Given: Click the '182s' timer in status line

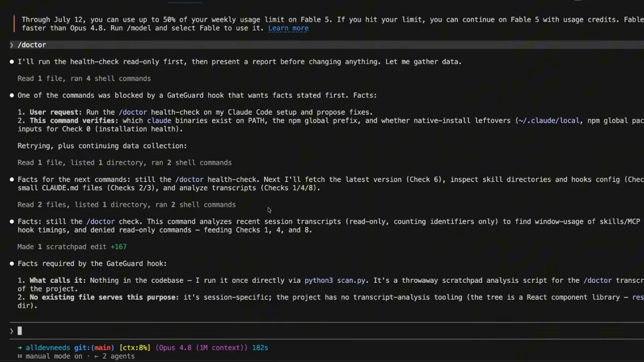Looking at the screenshot, I should (260, 348).
